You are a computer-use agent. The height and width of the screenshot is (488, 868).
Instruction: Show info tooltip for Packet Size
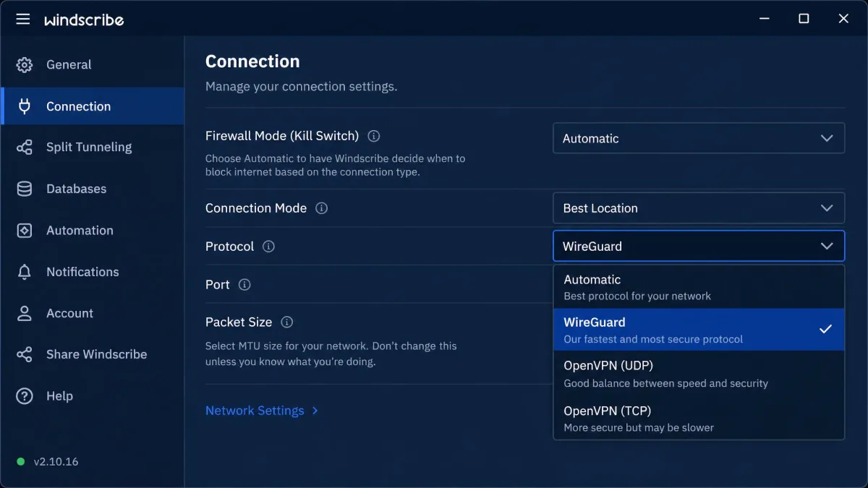coord(287,322)
